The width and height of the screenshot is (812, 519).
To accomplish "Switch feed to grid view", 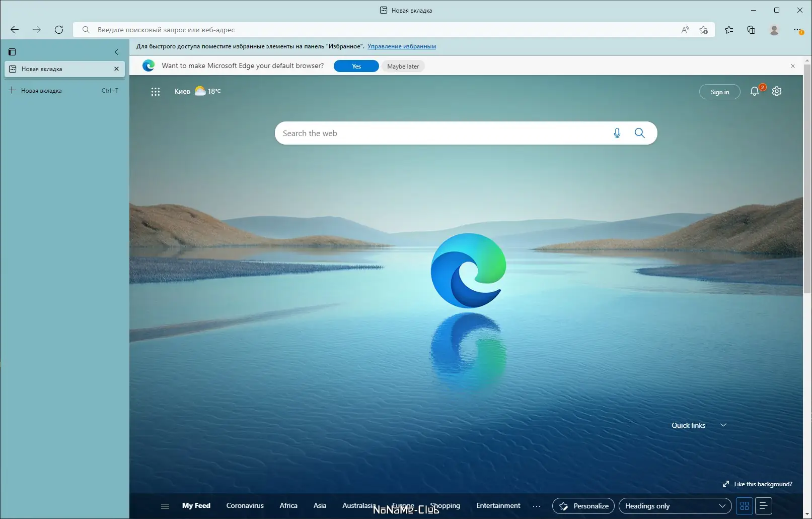I will coord(745,506).
